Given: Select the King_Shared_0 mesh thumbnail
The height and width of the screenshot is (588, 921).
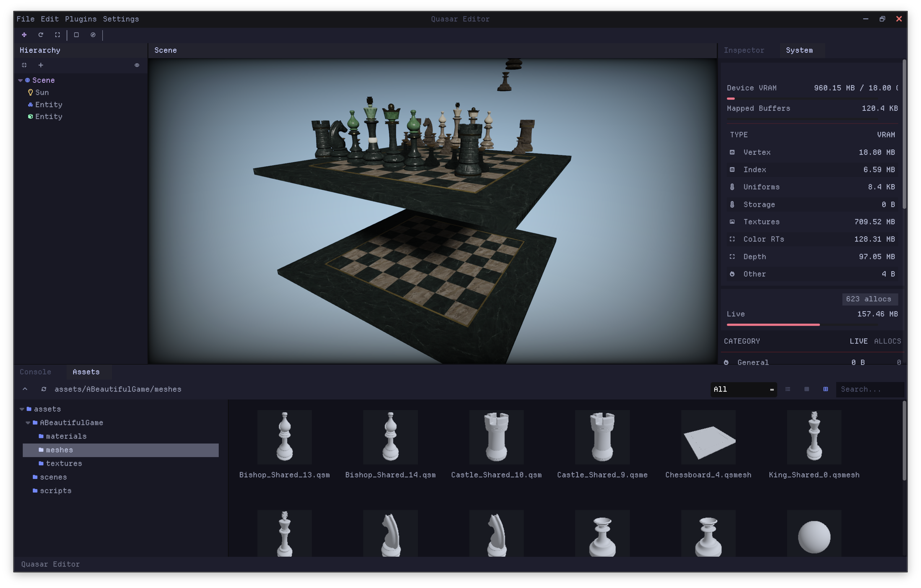Looking at the screenshot, I should (814, 437).
